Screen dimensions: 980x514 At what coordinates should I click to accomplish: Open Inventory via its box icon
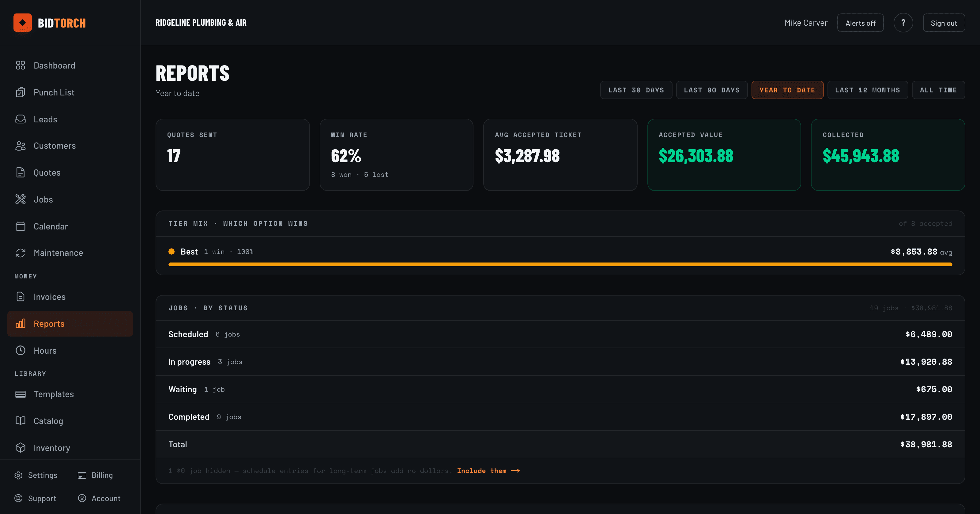pos(21,448)
